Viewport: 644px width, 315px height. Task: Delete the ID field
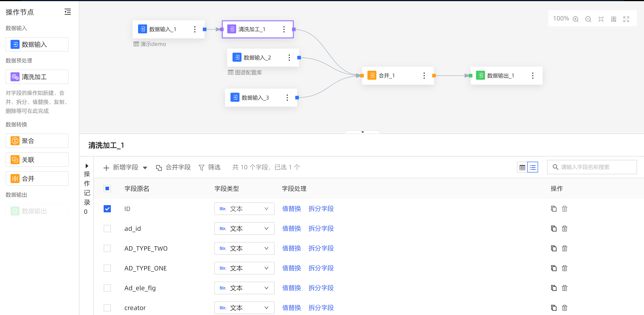click(x=564, y=208)
